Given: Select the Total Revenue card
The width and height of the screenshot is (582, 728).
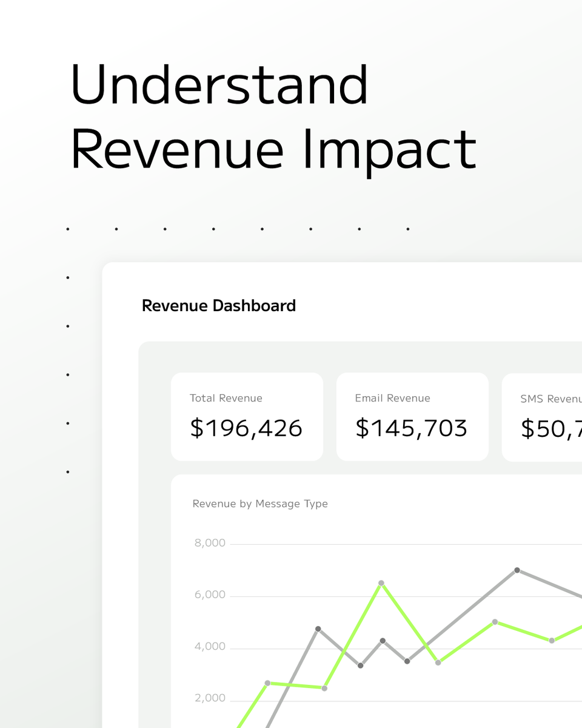Looking at the screenshot, I should (x=247, y=417).
